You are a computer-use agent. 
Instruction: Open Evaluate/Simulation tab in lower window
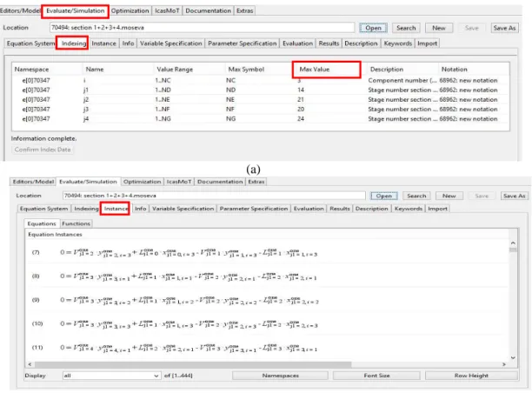[x=88, y=182]
